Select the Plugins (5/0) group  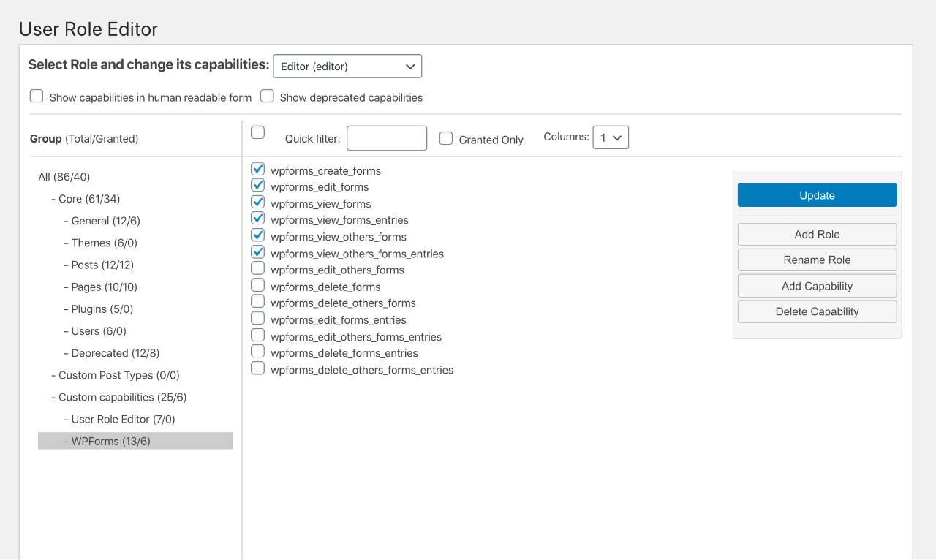coord(102,309)
